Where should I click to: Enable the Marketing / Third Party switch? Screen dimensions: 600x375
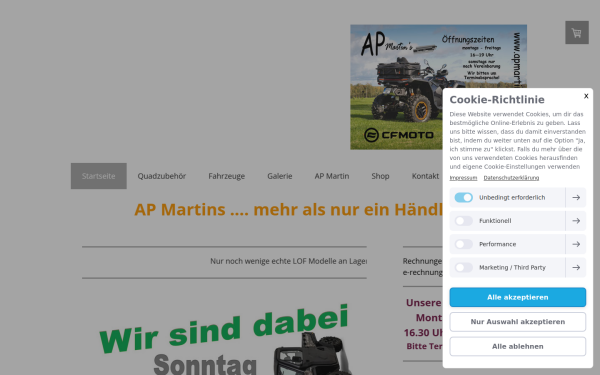tap(463, 267)
